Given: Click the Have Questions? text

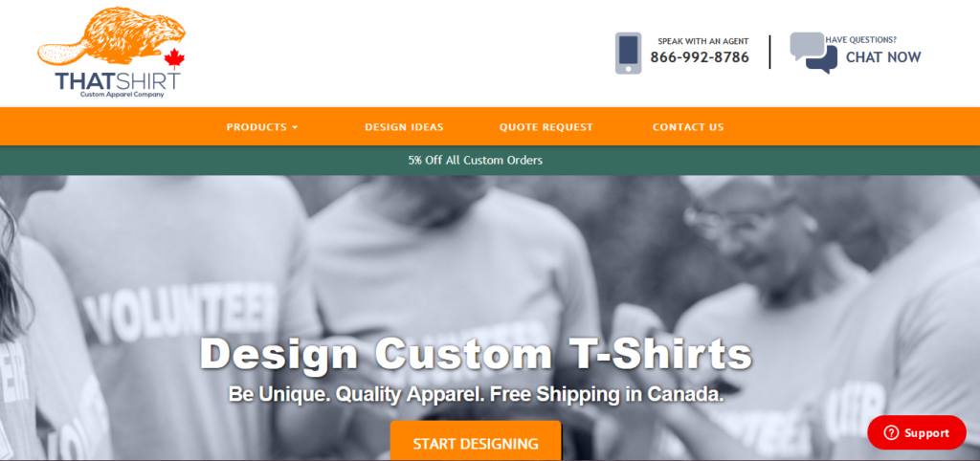Looking at the screenshot, I should pyautogui.click(x=860, y=39).
